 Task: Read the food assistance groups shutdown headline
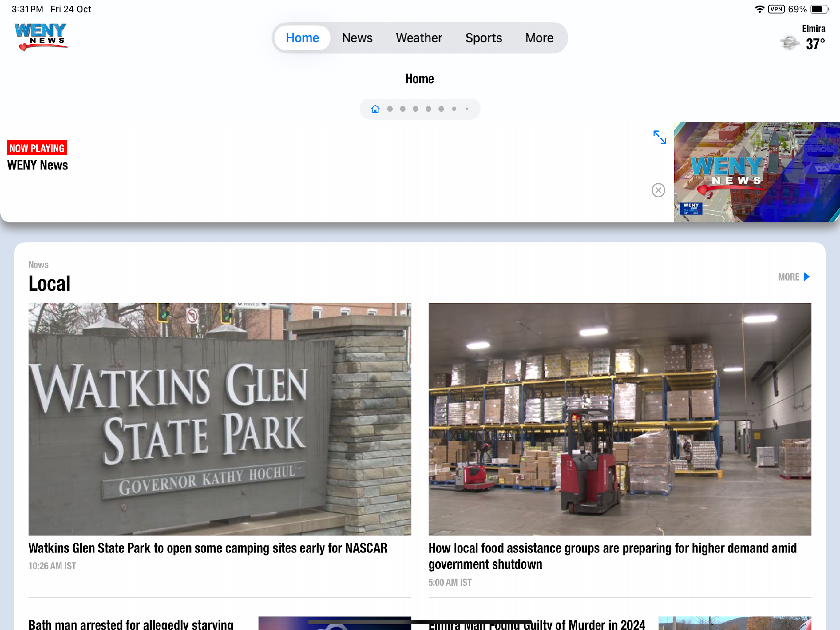pos(612,556)
